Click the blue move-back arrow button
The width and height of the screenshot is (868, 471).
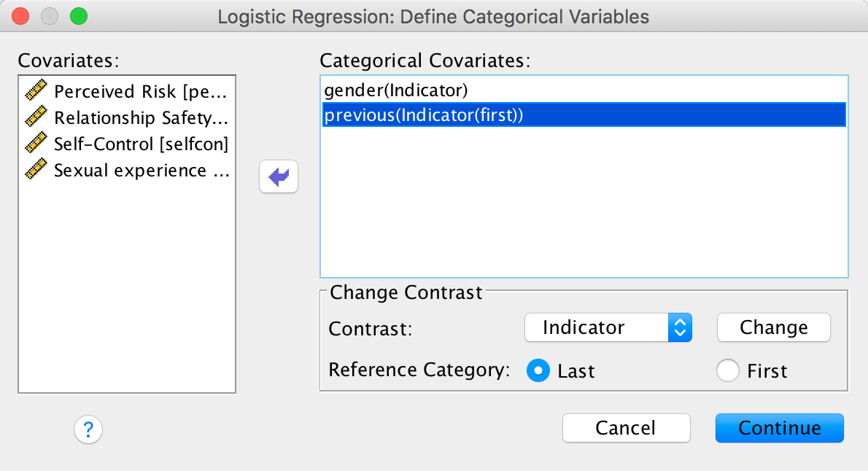pos(279,177)
